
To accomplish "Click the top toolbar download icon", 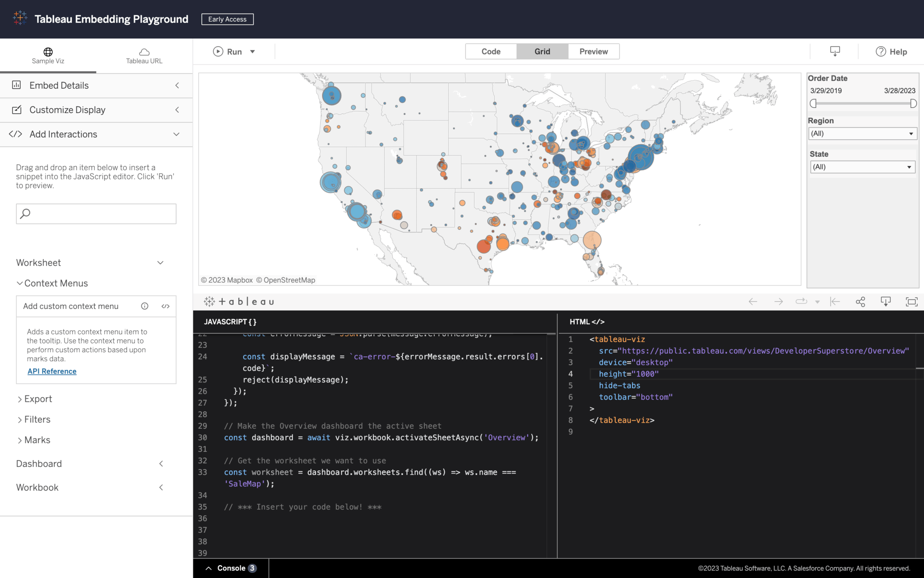I will 835,51.
